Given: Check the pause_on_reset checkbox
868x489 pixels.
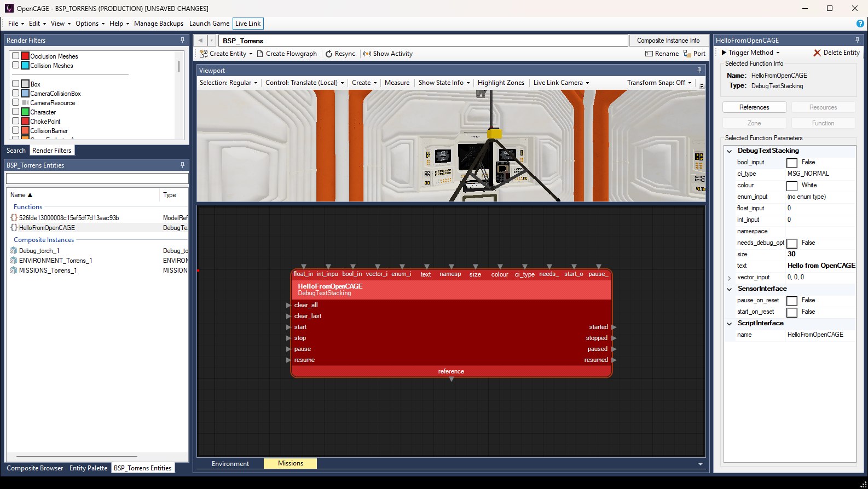Looking at the screenshot, I should tap(792, 301).
